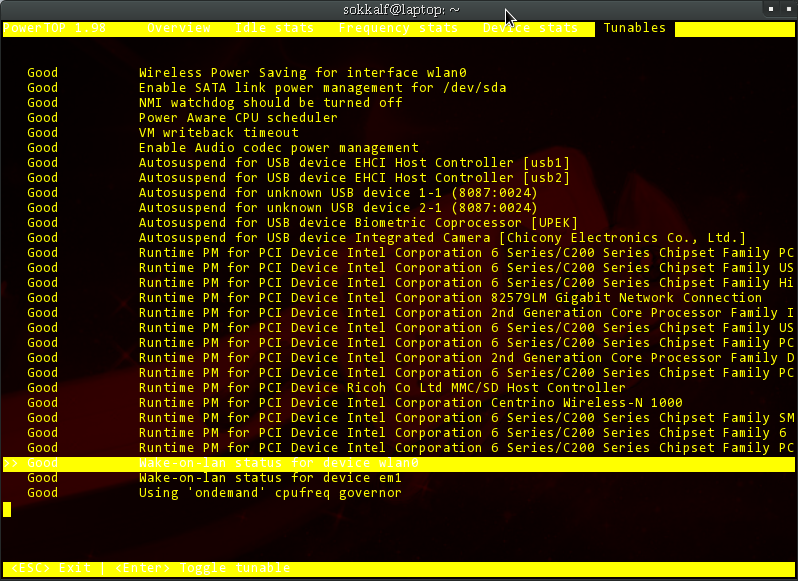Click the sokkalf@laptop window title bar
This screenshot has height=581, width=798.
[399, 10]
